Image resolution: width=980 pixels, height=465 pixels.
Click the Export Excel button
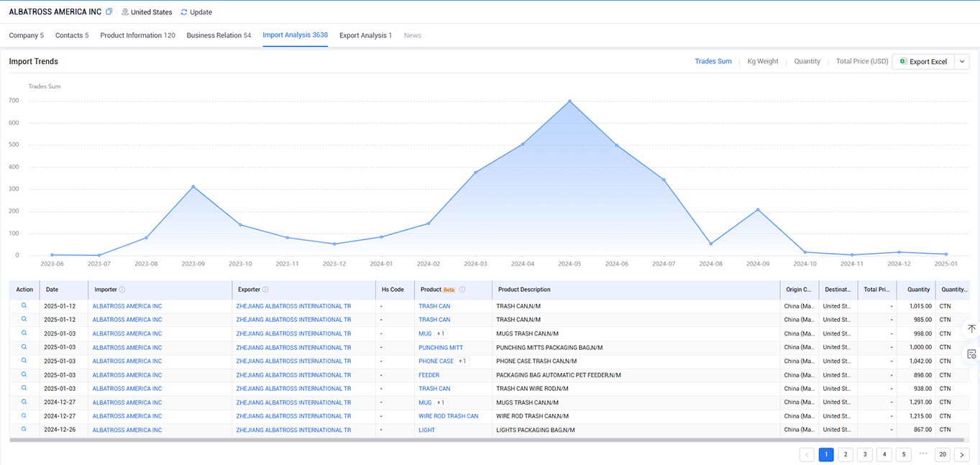tap(923, 62)
